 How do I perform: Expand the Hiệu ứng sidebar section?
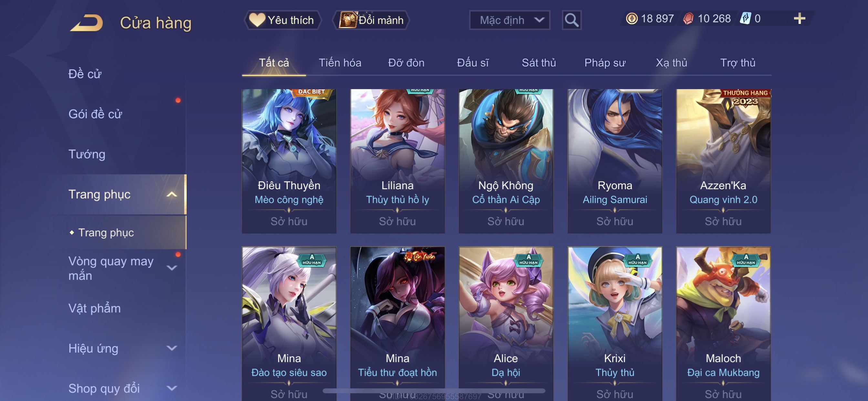pos(172,348)
